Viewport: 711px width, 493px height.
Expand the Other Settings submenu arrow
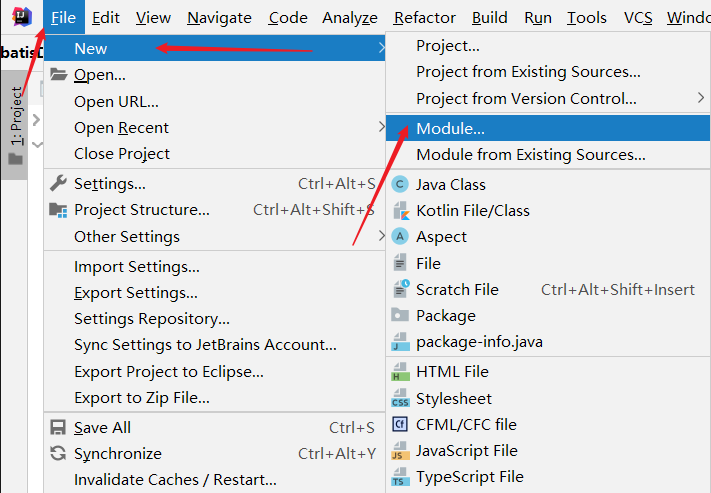(x=381, y=236)
